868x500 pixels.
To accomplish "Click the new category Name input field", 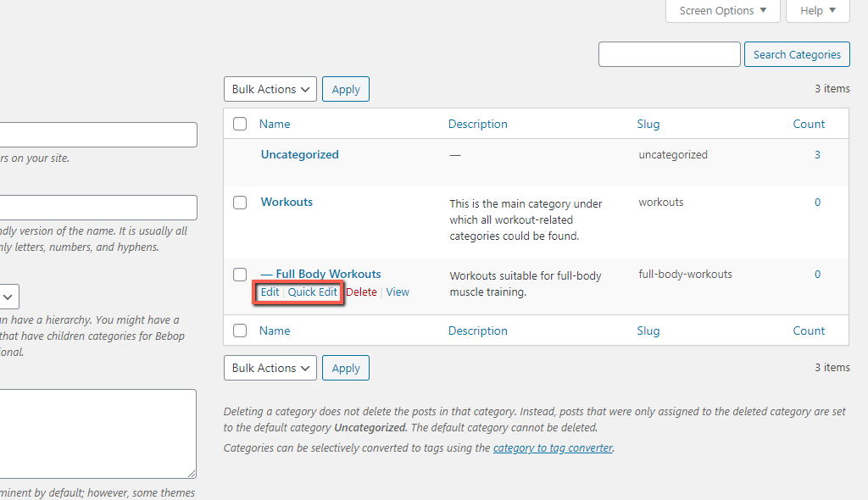I will click(x=98, y=135).
